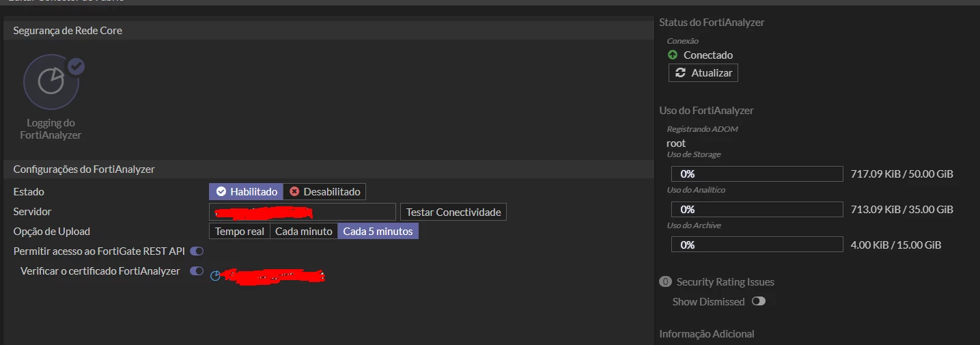The height and width of the screenshot is (345, 980).
Task: Click the Uso do Analítico progress bar
Action: 757,210
